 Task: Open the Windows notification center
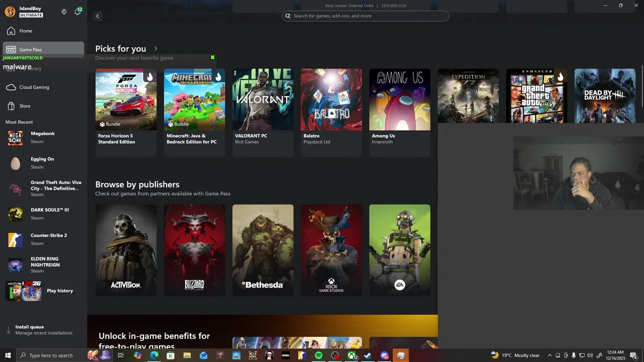point(634,355)
